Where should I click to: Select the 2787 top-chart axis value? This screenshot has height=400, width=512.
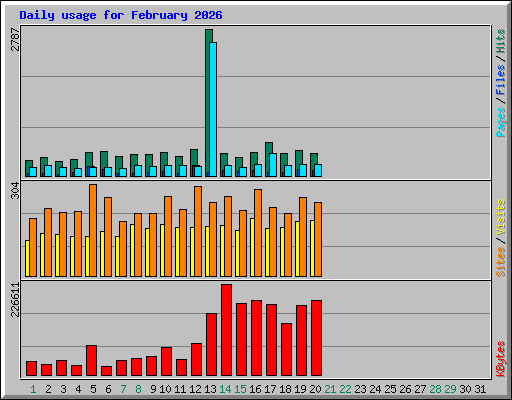pyautogui.click(x=15, y=39)
